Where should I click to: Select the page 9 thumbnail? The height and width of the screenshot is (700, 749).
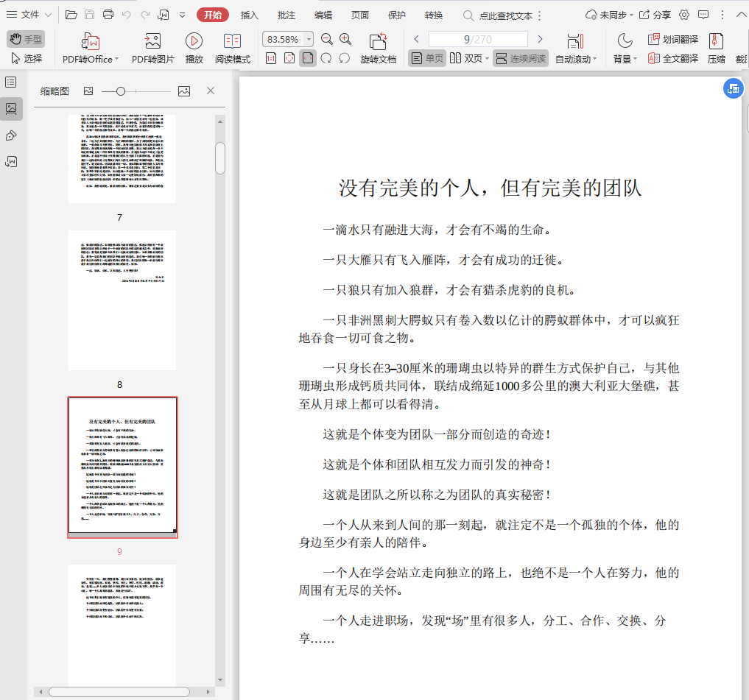(122, 467)
